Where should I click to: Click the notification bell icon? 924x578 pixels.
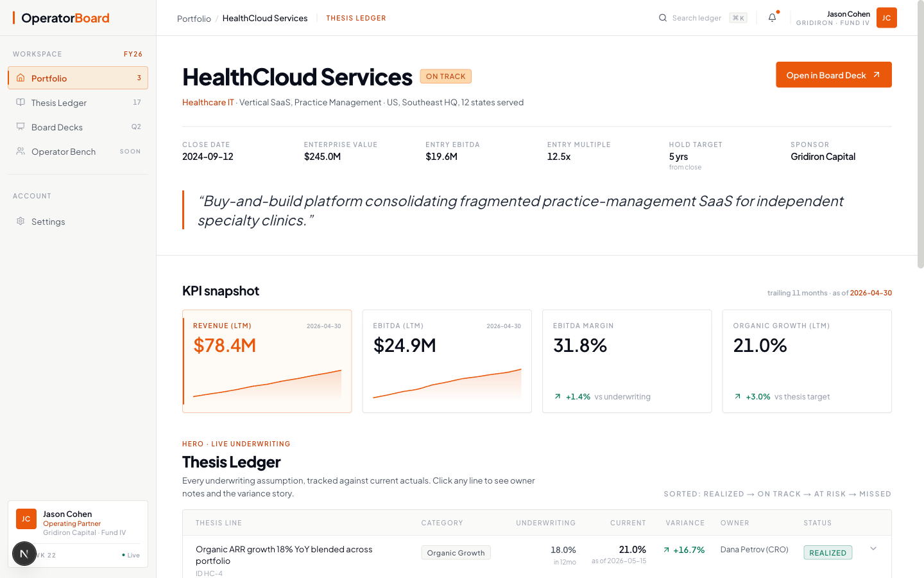pos(772,18)
